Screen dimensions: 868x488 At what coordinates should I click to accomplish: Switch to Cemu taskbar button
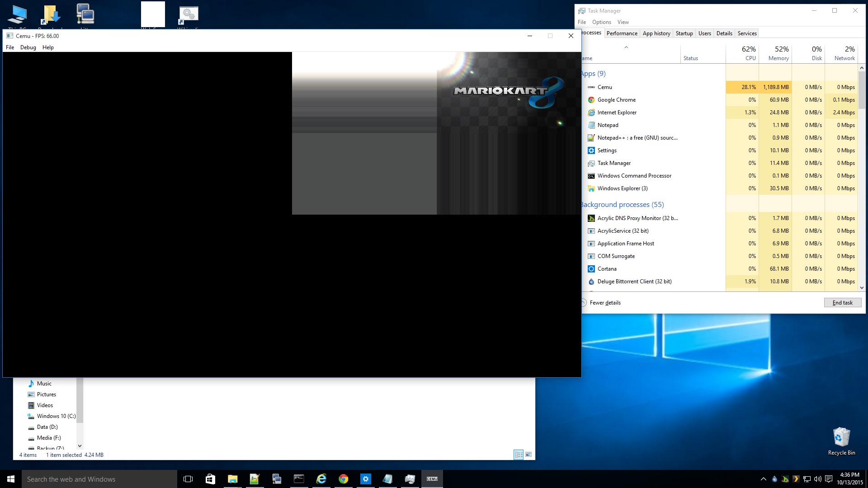(432, 479)
